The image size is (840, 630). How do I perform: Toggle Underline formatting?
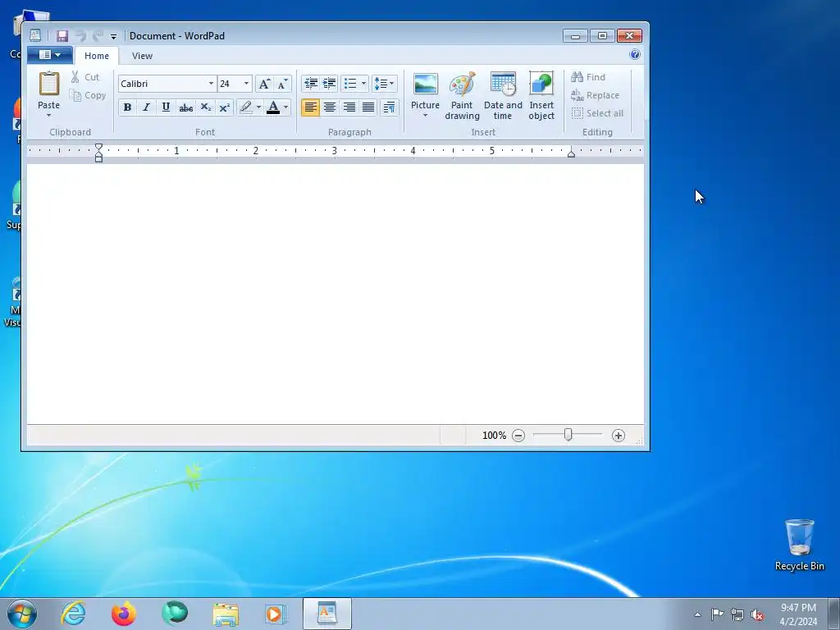[166, 107]
